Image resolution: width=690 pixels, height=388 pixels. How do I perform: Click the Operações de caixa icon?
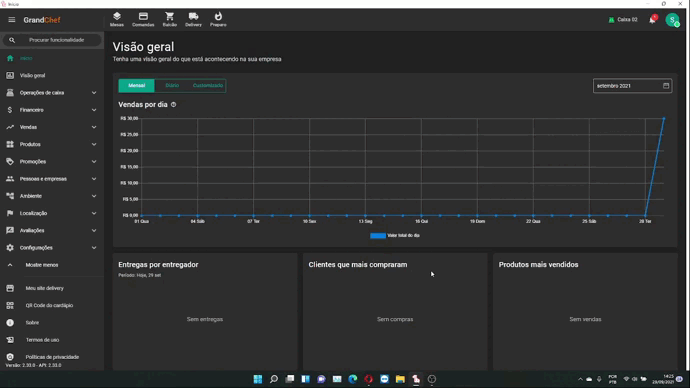coord(10,93)
